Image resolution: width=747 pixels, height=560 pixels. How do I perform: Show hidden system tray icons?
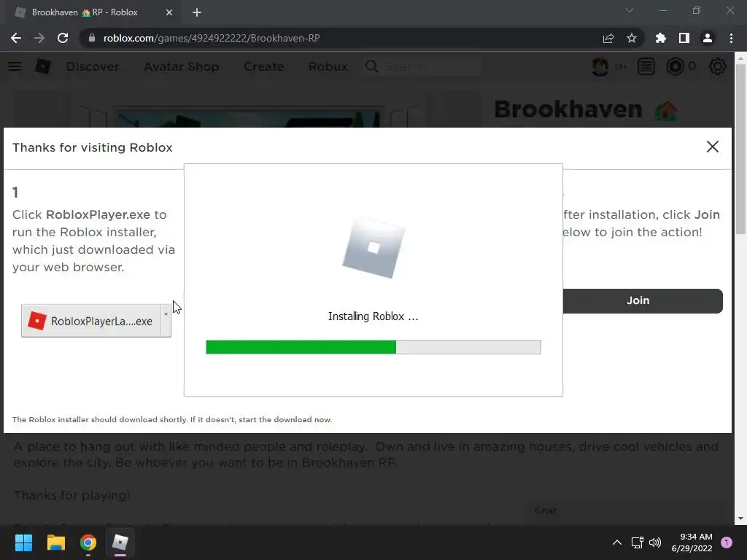pos(616,542)
